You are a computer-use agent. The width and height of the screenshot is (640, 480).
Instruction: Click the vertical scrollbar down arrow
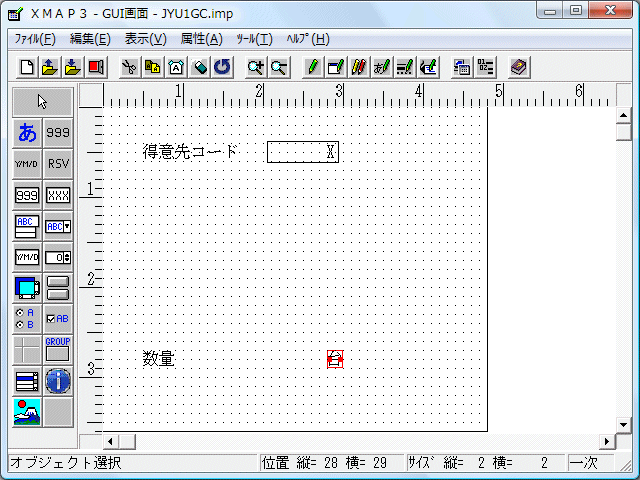(623, 425)
